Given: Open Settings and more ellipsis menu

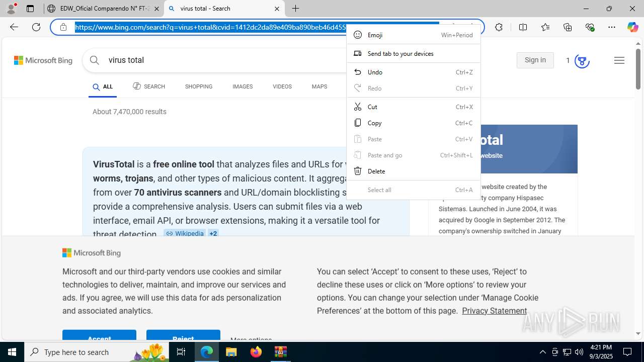Looking at the screenshot, I should click(612, 27).
